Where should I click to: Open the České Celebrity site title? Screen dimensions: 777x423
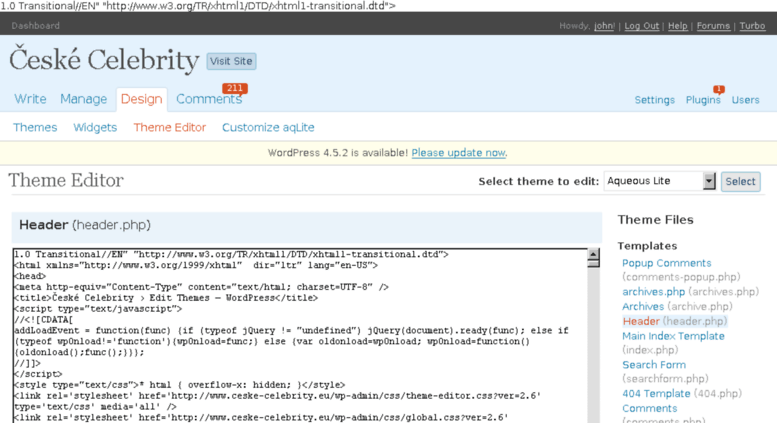tap(104, 60)
